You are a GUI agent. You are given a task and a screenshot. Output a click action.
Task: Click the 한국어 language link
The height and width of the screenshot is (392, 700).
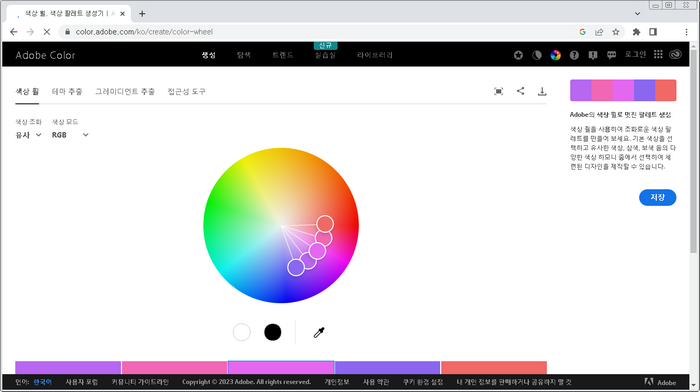click(x=42, y=382)
